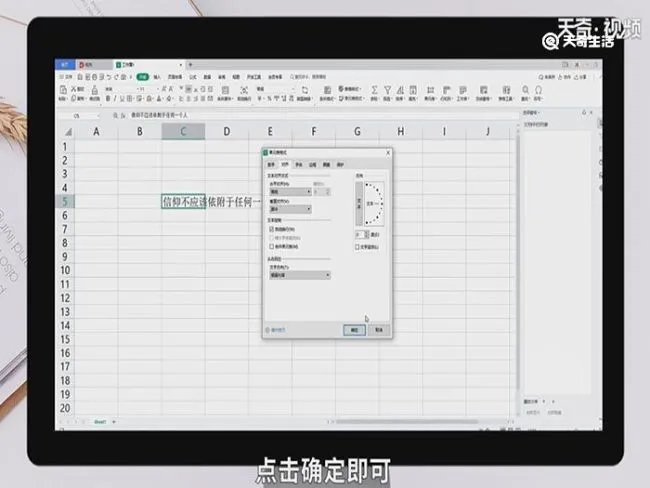Image resolution: width=650 pixels, height=488 pixels.
Task: Toggle the 自动换行 wrap text checkbox
Action: pyautogui.click(x=272, y=229)
